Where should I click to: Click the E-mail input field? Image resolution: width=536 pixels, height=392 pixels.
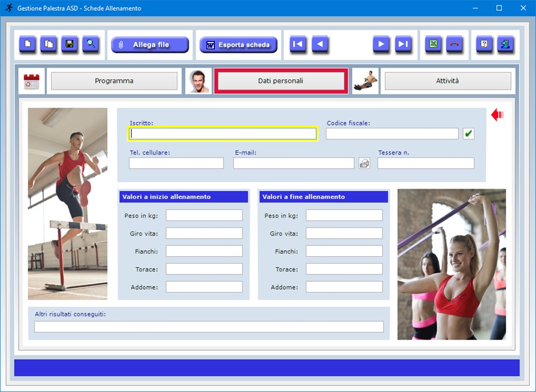[294, 163]
